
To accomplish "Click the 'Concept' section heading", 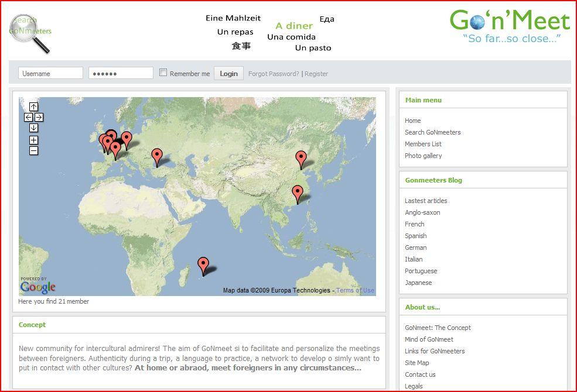I will coord(32,325).
